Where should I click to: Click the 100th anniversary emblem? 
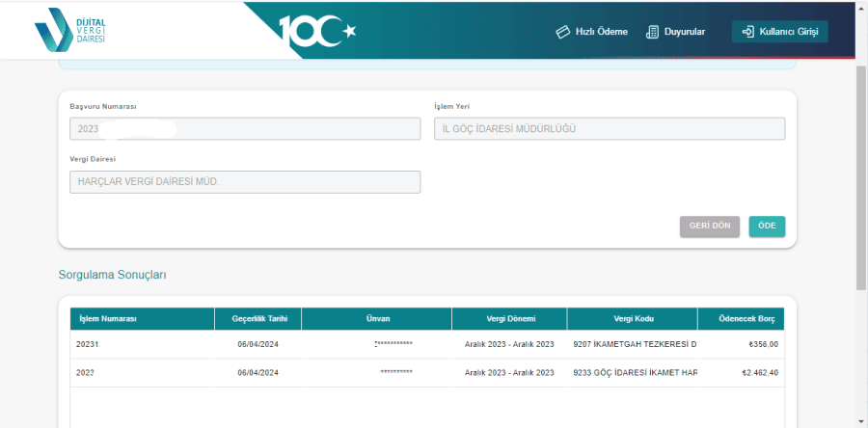tap(319, 31)
